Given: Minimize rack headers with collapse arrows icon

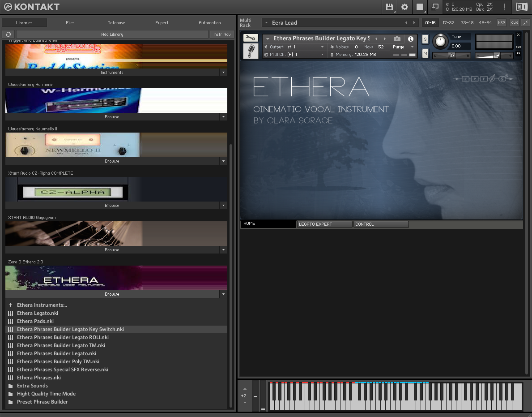Looking at the screenshot, I should pos(526,23).
